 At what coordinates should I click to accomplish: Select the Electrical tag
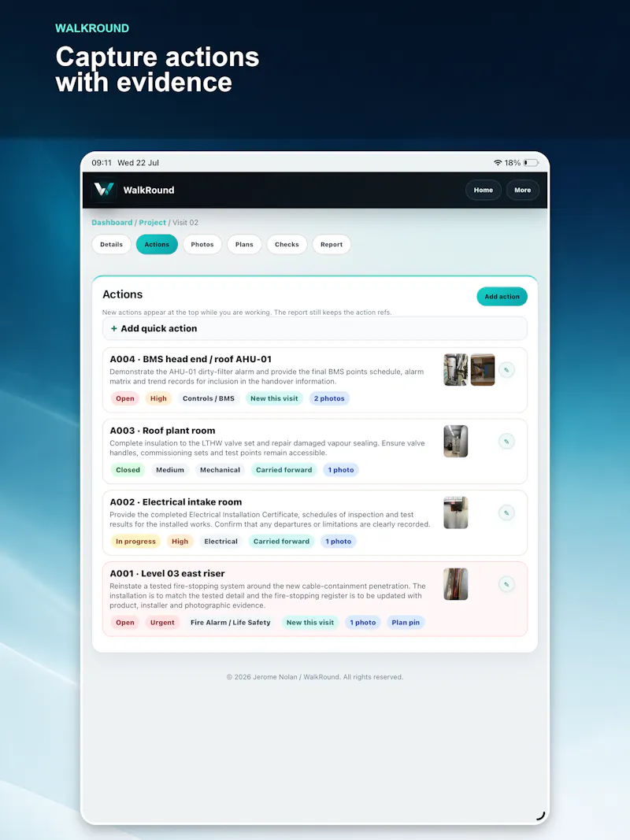pyautogui.click(x=220, y=541)
